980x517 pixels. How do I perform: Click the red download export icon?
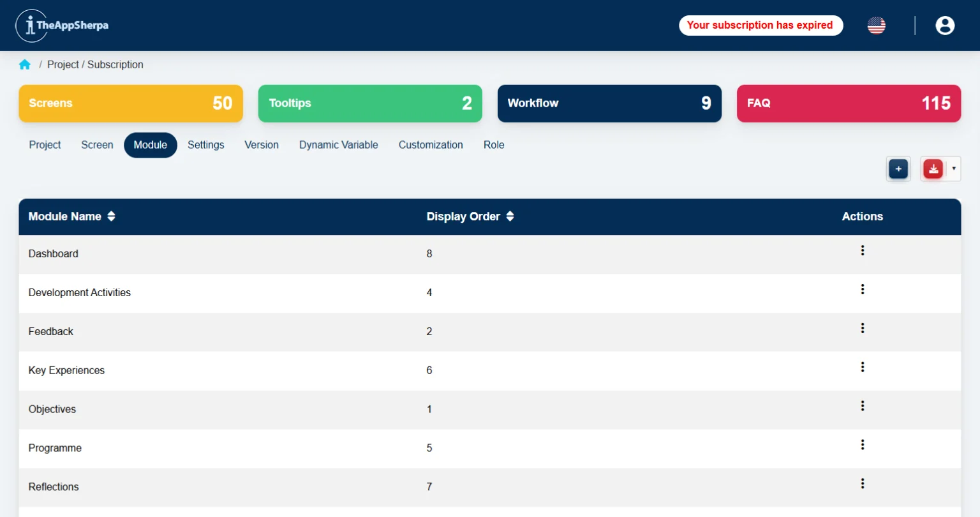pos(933,169)
